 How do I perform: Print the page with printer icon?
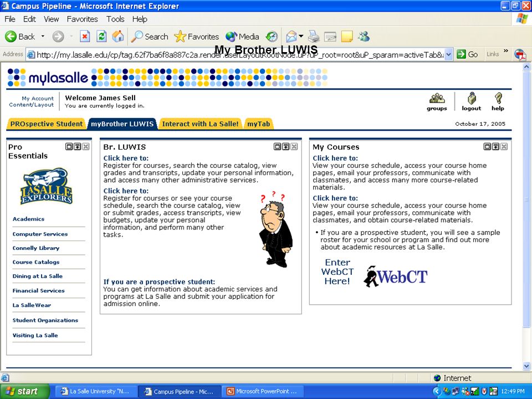pos(314,37)
